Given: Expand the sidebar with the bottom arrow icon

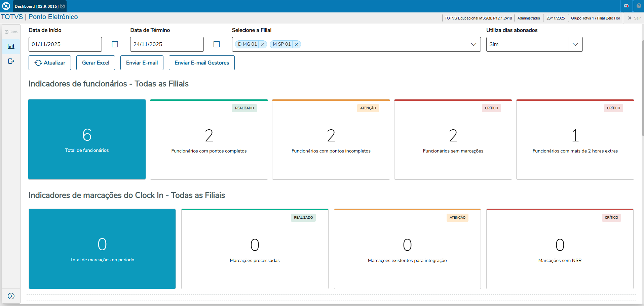Looking at the screenshot, I should pos(11,296).
